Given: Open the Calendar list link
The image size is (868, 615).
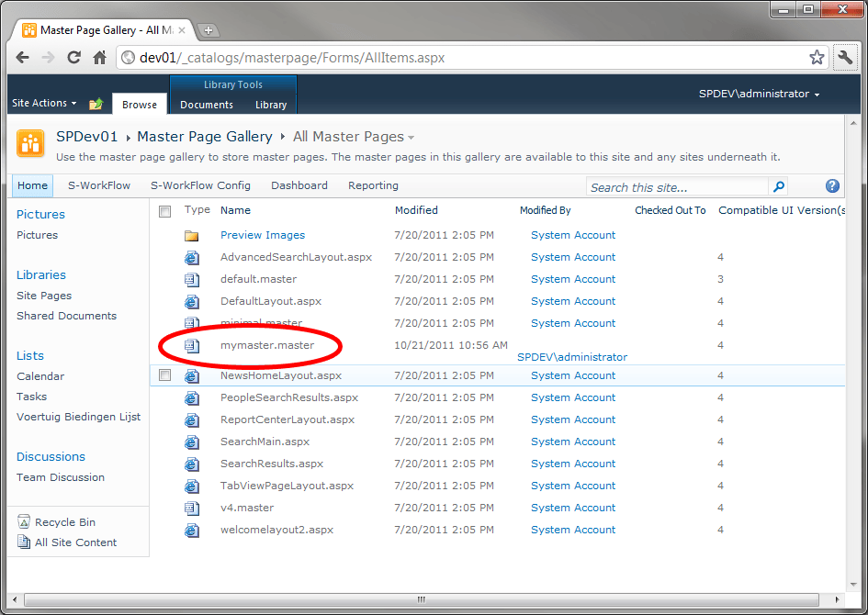Looking at the screenshot, I should [x=40, y=376].
